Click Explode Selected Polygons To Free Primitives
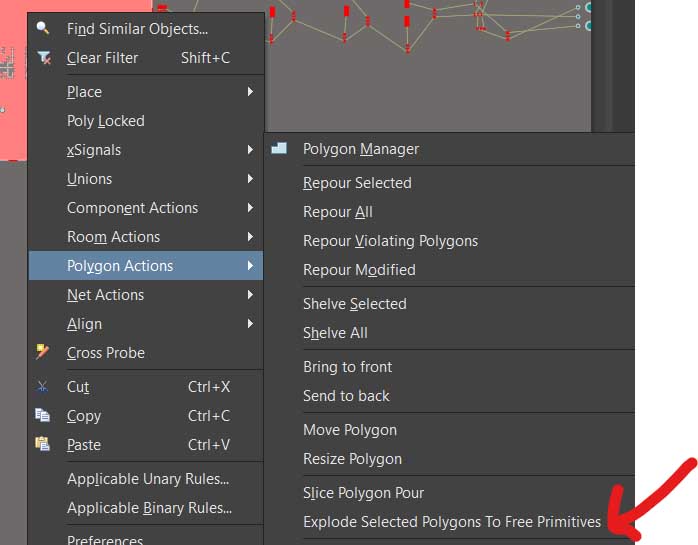Screen dimensions: 698x545 pyautogui.click(x=452, y=522)
